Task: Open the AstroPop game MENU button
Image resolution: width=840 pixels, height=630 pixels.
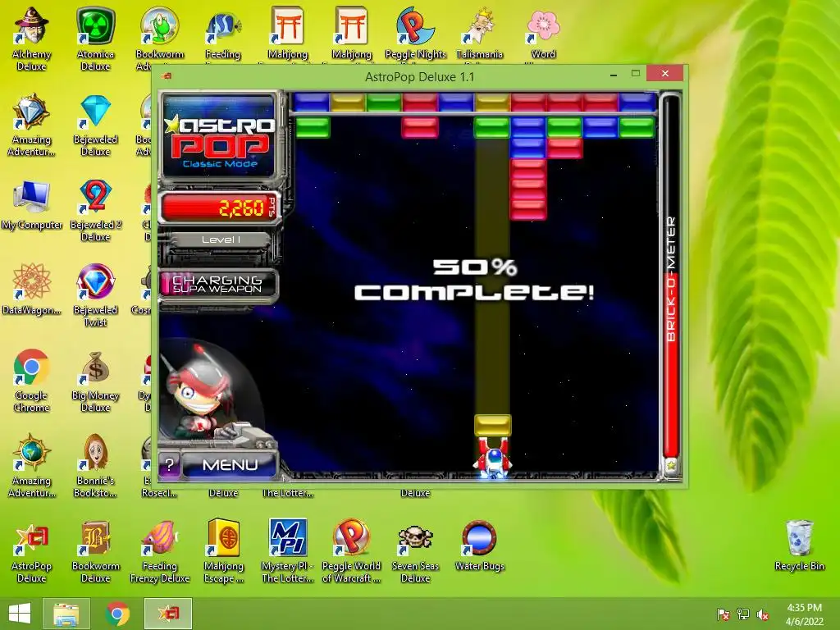Action: (230, 464)
